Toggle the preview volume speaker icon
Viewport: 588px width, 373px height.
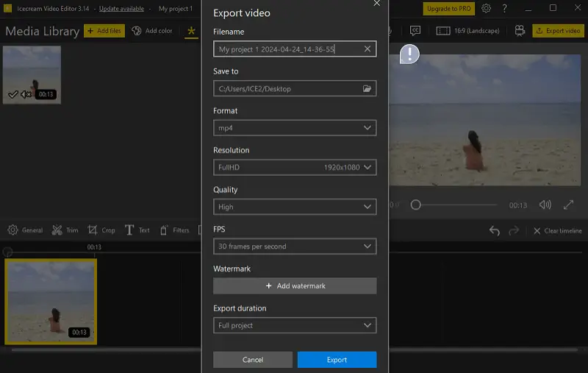[x=545, y=205]
